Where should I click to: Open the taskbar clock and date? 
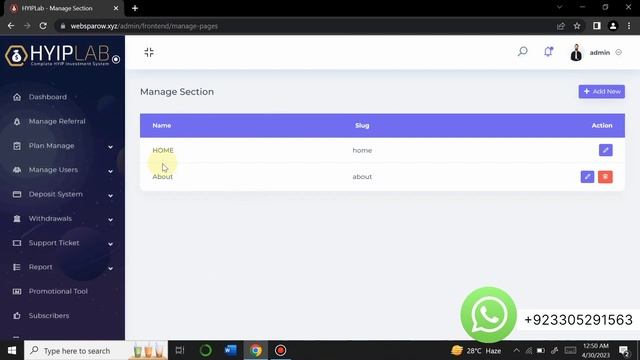point(596,351)
